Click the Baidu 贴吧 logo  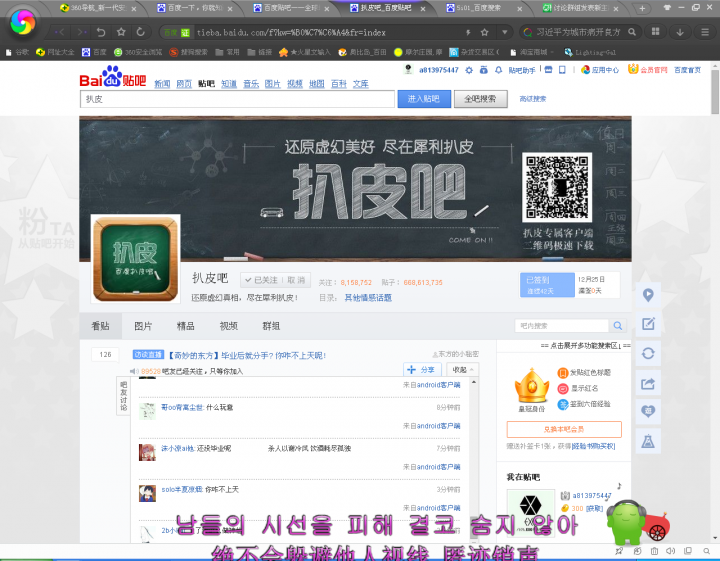coord(113,77)
